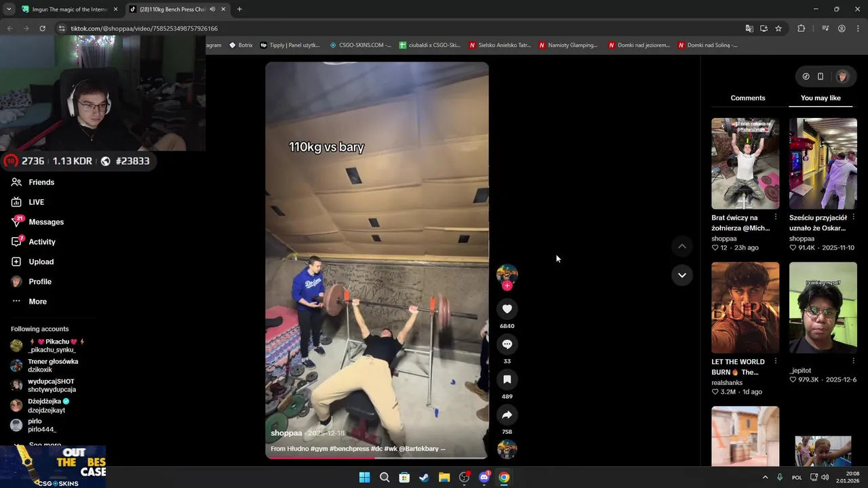Open options for the LET THE WORLD BURN video
Screen dimensions: 868x488
(x=776, y=361)
